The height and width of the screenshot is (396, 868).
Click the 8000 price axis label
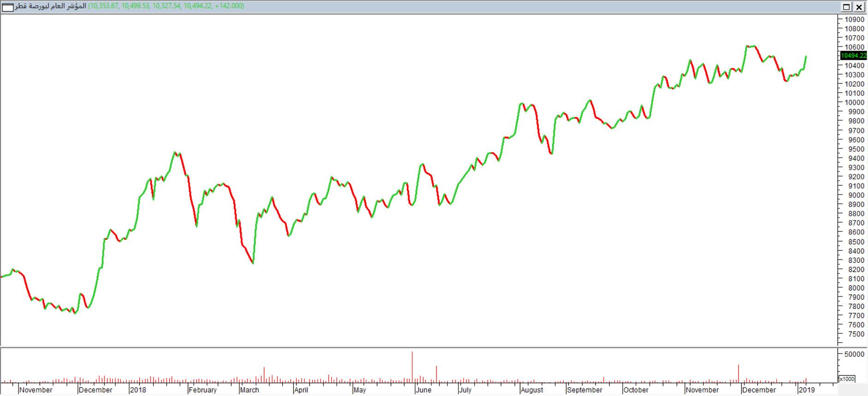click(856, 288)
